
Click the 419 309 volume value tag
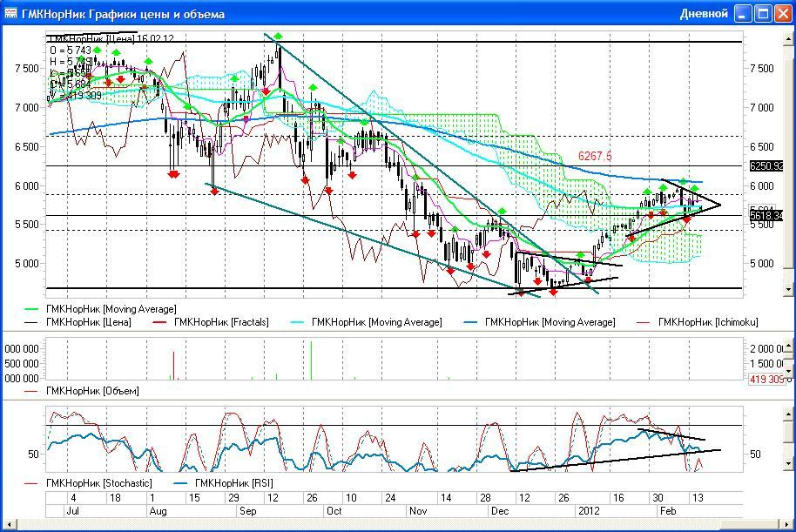[767, 379]
